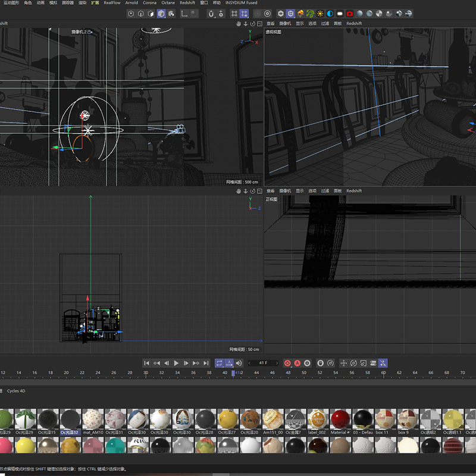Go to the start of animation
The image size is (476, 476).
146,363
